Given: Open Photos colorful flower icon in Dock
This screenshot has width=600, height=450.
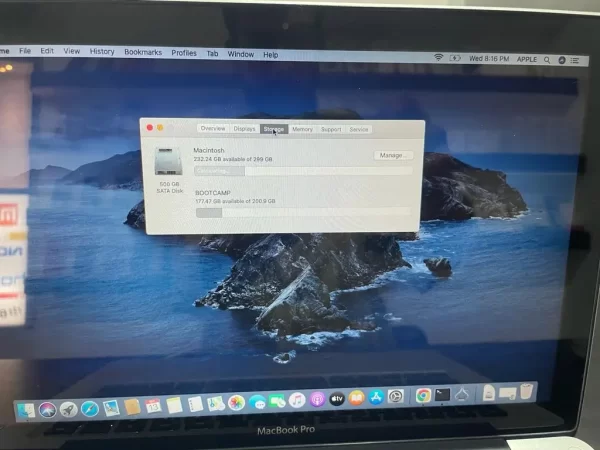Looking at the screenshot, I should (236, 403).
